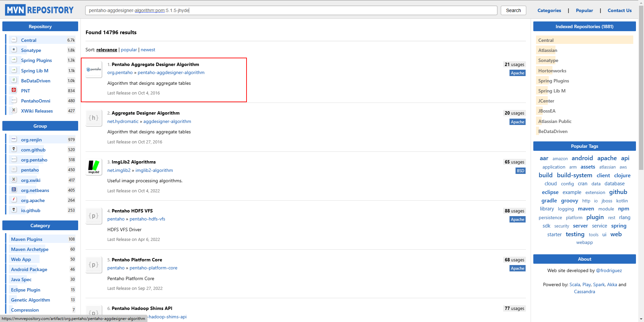Filter by Maven Plugins category
The width and height of the screenshot is (644, 322).
pos(26,239)
